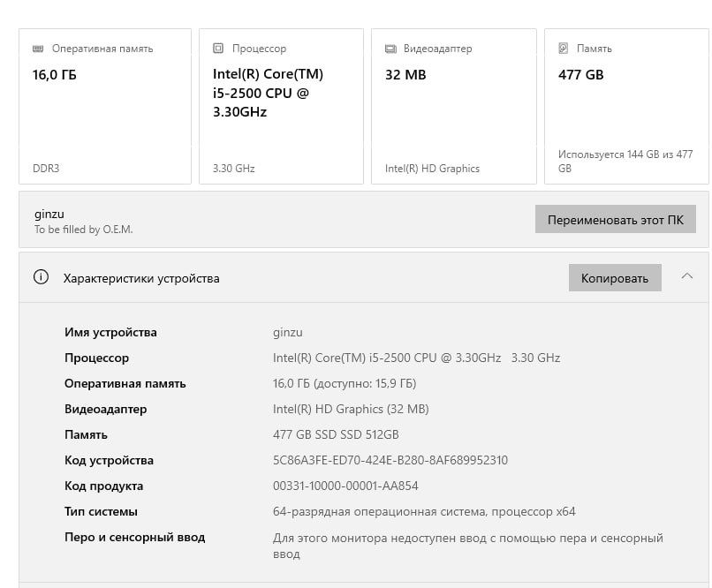Click the To be filled by O.E.M. text
The width and height of the screenshot is (712, 588).
tap(83, 230)
